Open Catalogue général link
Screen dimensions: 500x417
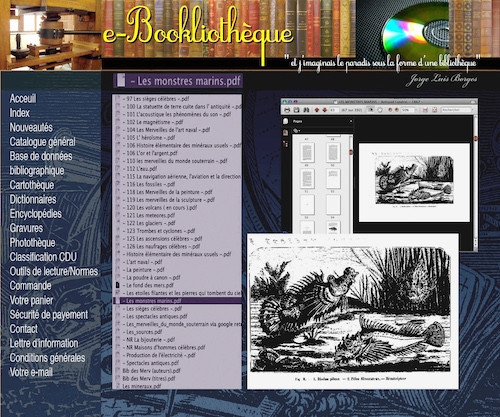pos(42,142)
